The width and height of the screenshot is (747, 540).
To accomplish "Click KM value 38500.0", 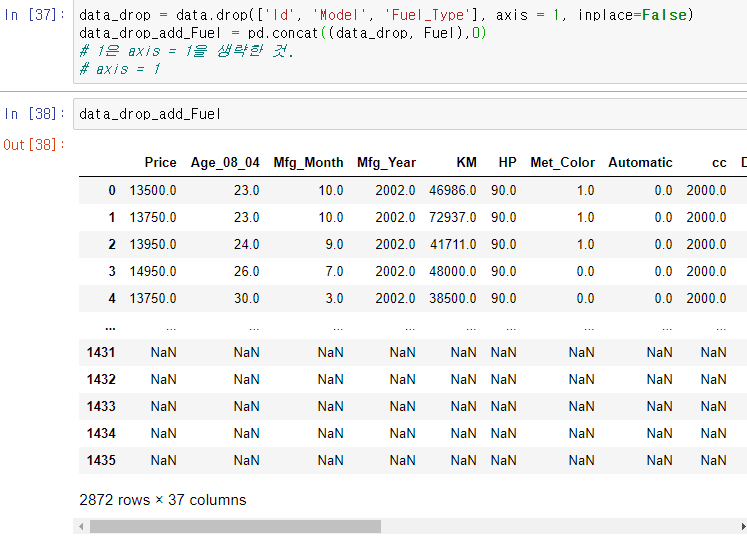I will (x=453, y=298).
